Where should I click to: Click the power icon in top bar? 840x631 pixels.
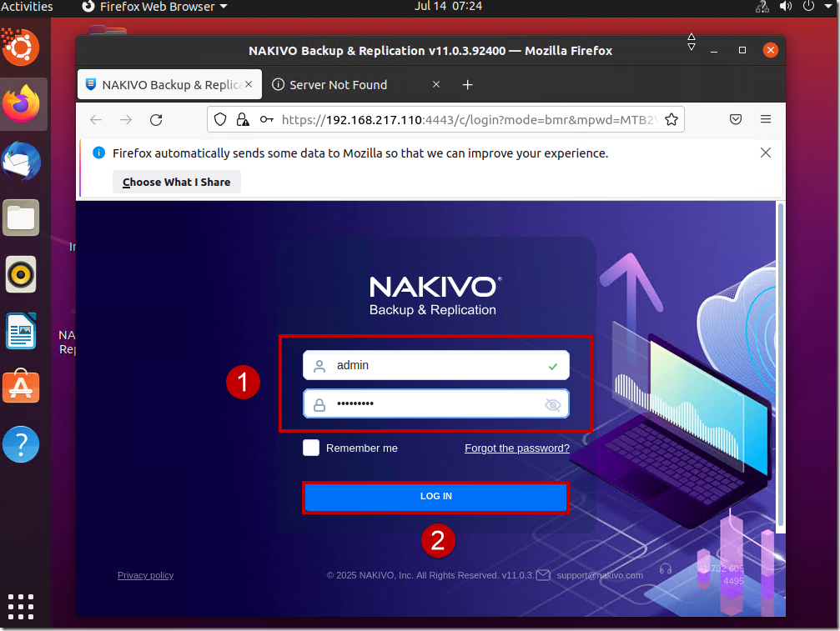tap(808, 7)
